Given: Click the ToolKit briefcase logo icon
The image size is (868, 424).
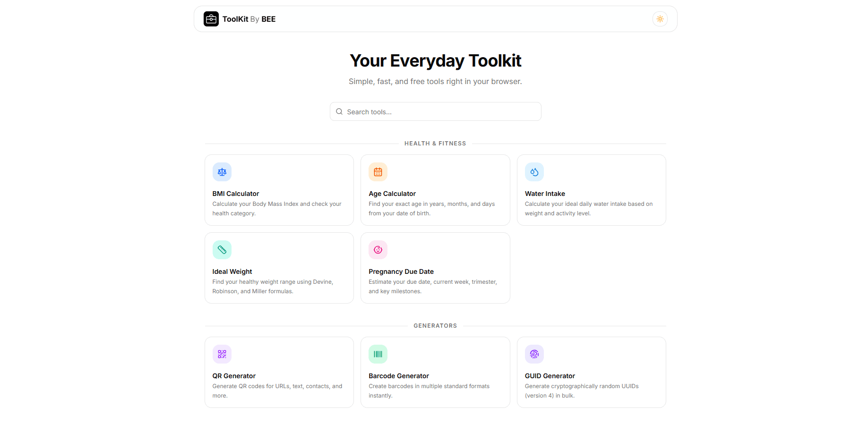Looking at the screenshot, I should 211,19.
